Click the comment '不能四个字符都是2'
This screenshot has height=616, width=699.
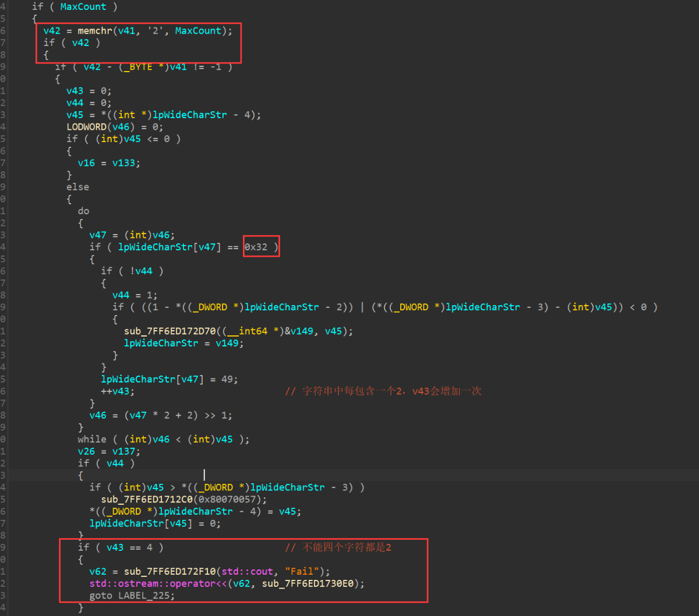(338, 547)
